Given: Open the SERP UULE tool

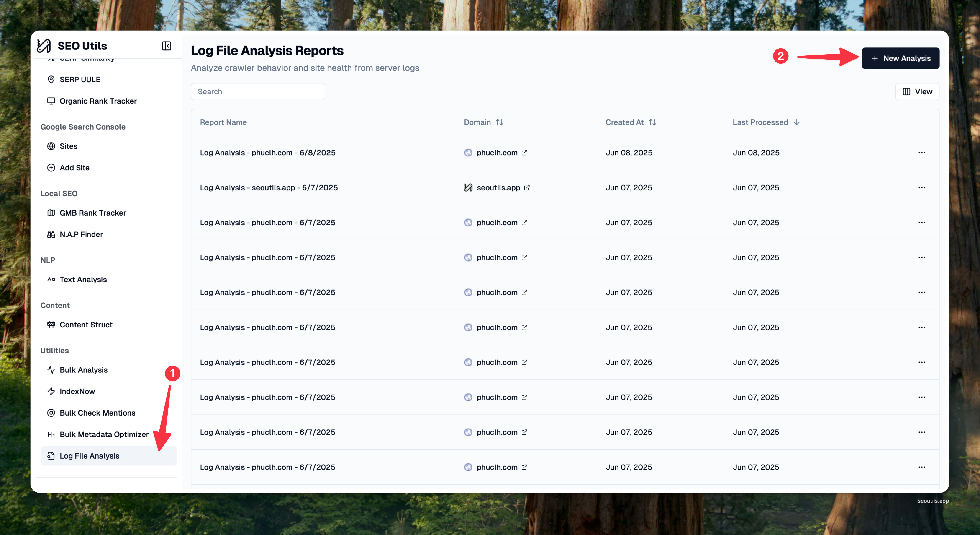Looking at the screenshot, I should point(80,80).
